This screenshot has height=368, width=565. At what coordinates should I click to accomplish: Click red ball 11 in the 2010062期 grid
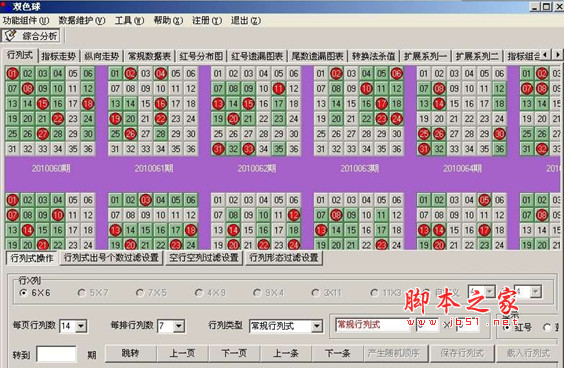click(279, 89)
